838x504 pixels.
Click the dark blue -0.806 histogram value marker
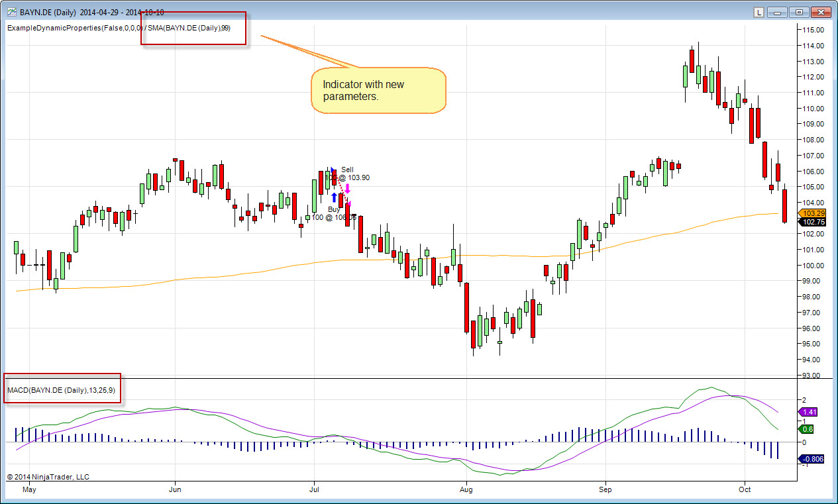(812, 459)
